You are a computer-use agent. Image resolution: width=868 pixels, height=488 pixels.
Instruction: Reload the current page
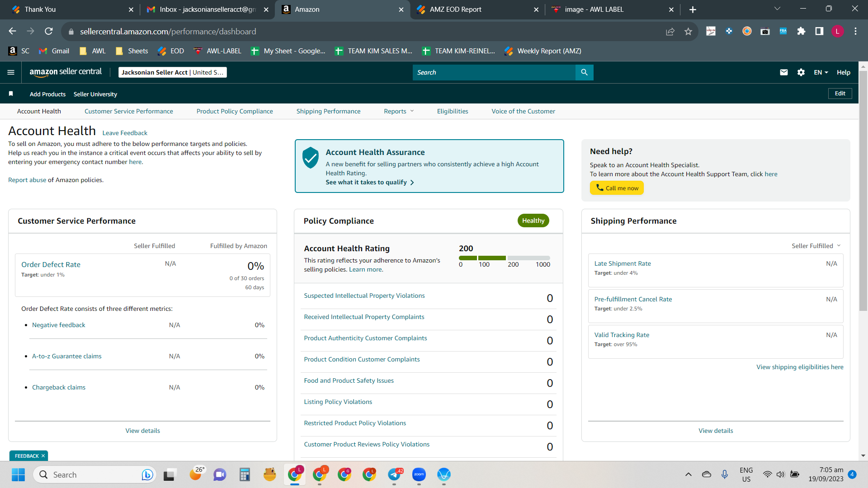tap(48, 31)
